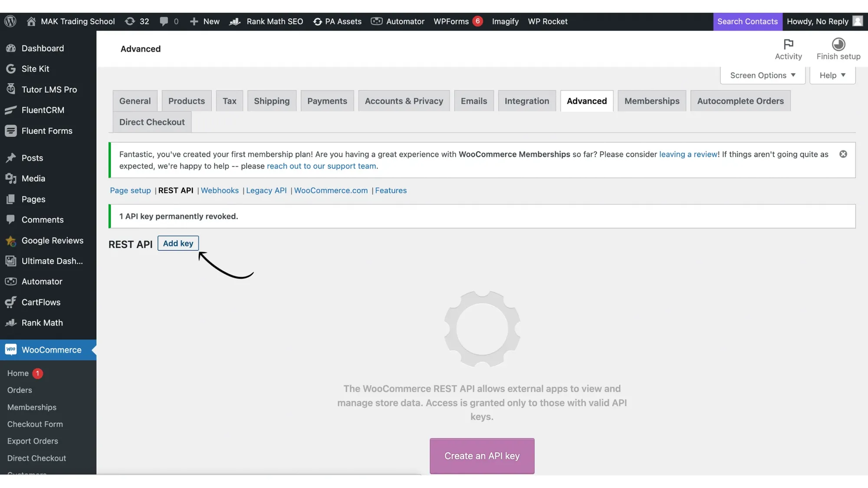The image size is (868, 488).
Task: Dismiss the memberships review notice
Action: click(x=843, y=154)
